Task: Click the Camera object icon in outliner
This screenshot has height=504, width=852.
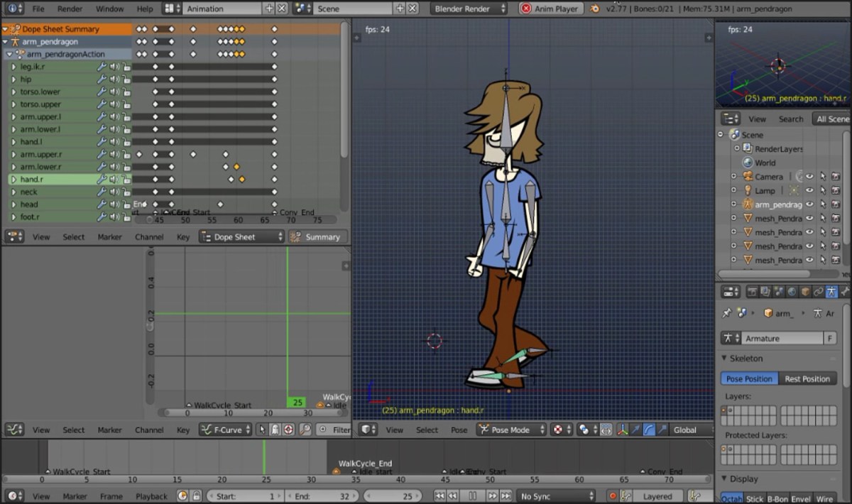Action: [748, 176]
